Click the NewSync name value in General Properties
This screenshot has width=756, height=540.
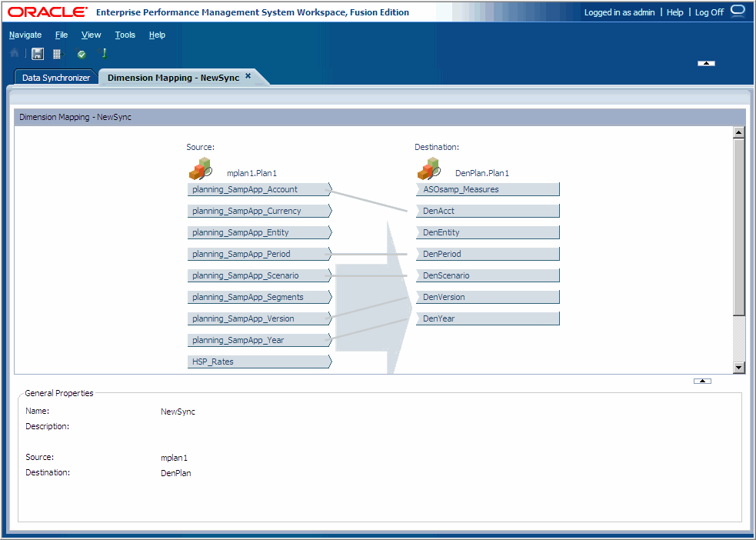178,412
